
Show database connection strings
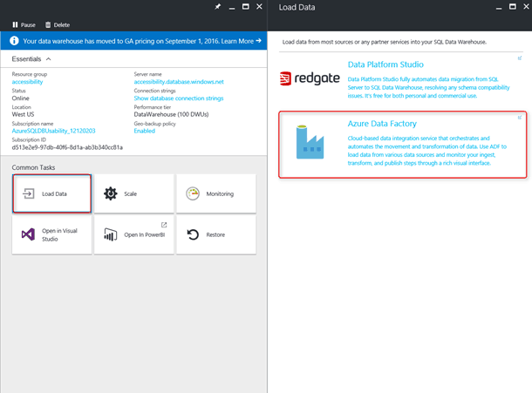coord(179,98)
